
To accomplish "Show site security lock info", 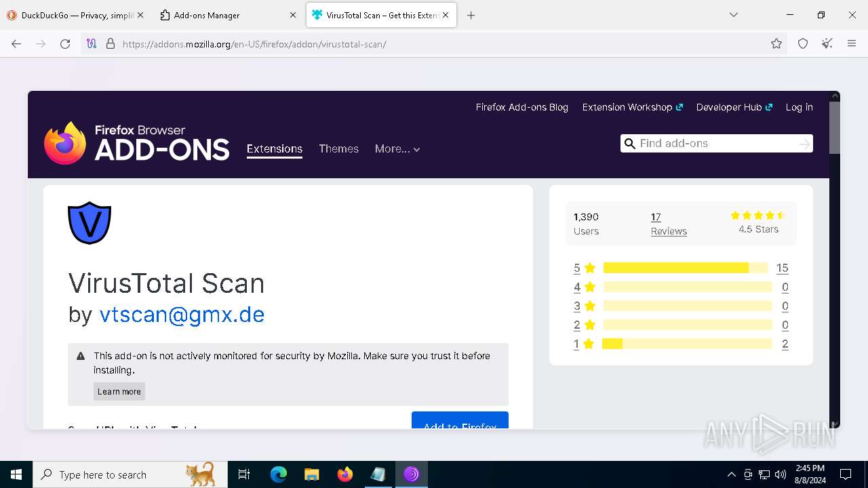I will (x=111, y=44).
